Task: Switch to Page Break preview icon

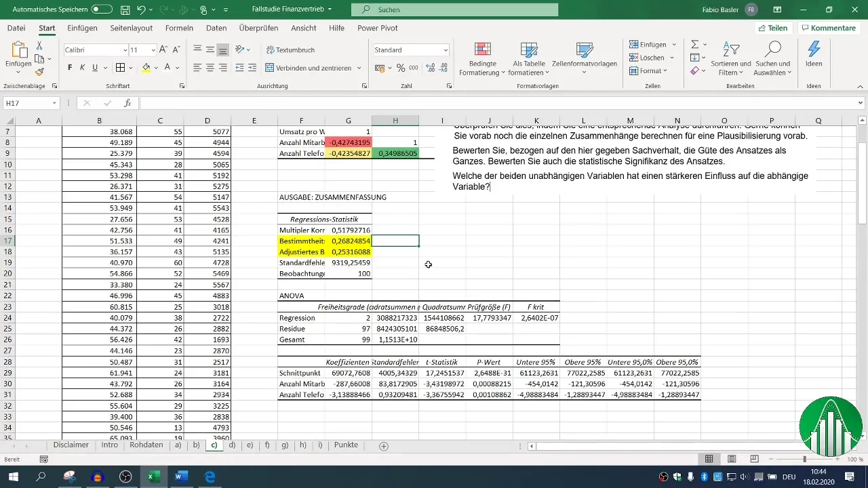Action: coord(755,459)
